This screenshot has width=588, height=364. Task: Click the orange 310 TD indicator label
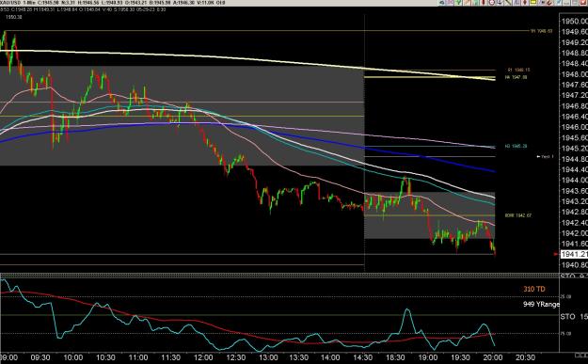tap(534, 289)
